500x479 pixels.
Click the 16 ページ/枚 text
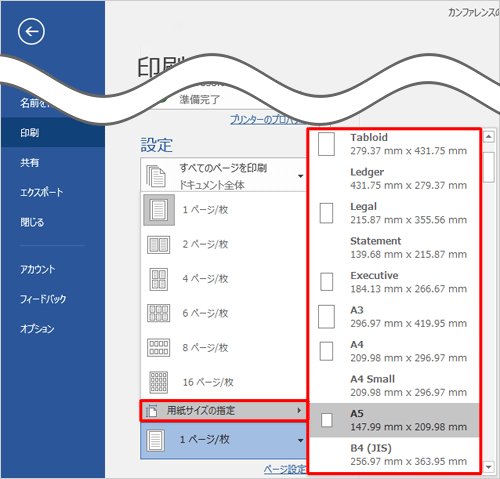click(208, 382)
